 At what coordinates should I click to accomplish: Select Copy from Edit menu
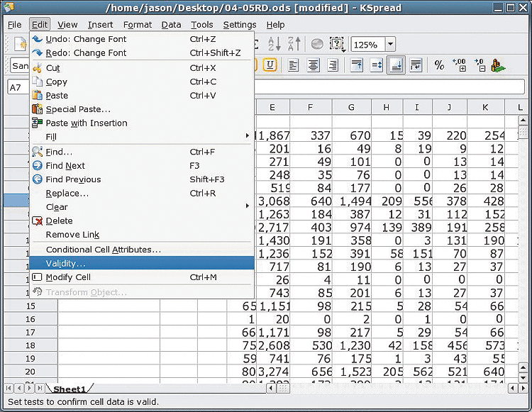tap(142, 82)
